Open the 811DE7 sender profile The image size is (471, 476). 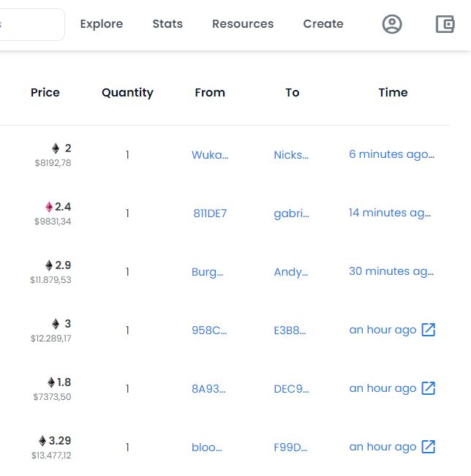pos(210,214)
